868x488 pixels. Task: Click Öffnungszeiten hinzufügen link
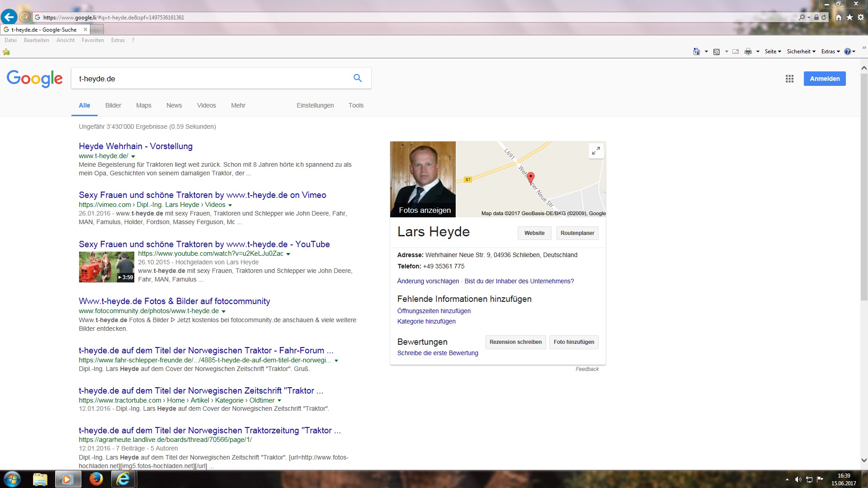pos(434,311)
